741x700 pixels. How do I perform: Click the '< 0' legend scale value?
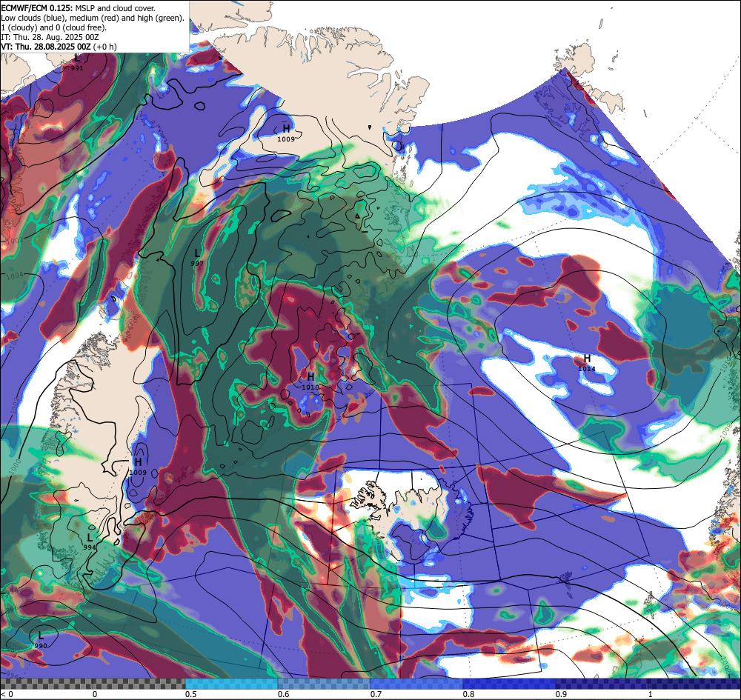coord(7,694)
